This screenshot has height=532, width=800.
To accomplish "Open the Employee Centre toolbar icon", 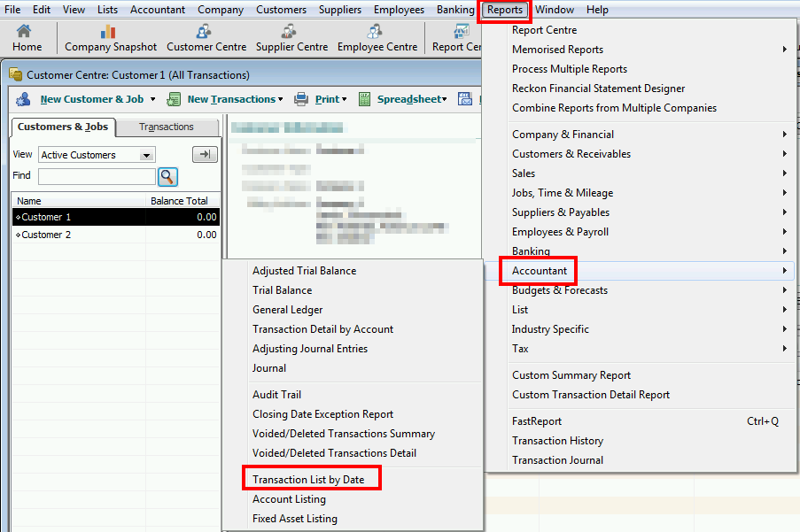I will 375,32.
